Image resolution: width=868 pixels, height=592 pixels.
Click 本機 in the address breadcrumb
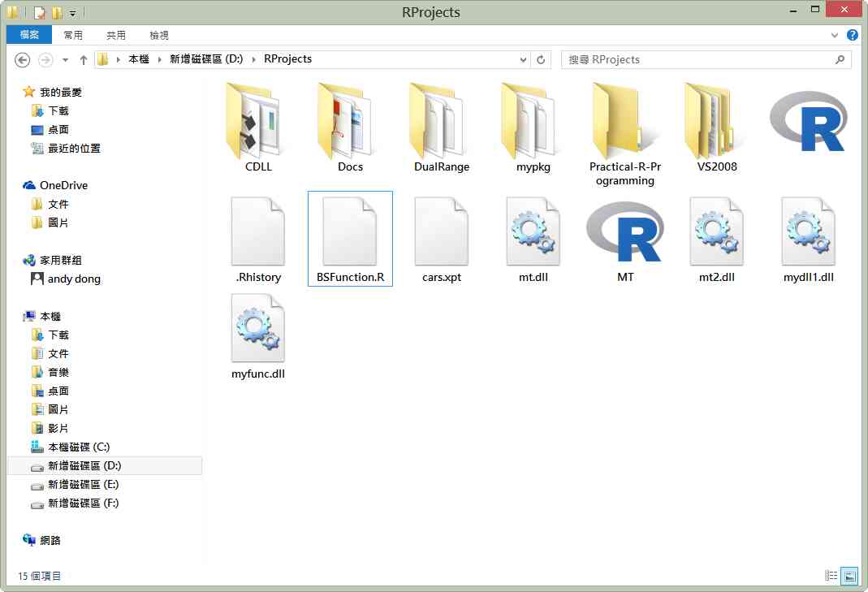[x=139, y=59]
